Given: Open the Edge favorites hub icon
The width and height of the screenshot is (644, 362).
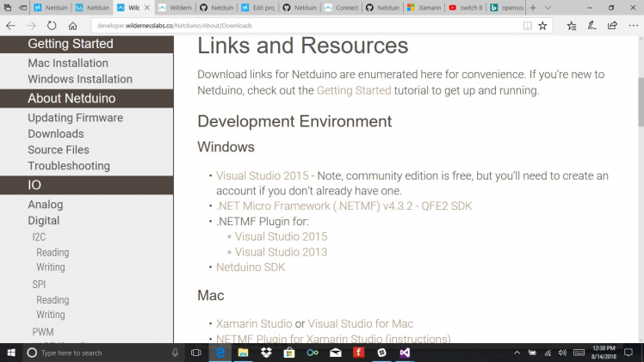Looking at the screenshot, I should 573,26.
